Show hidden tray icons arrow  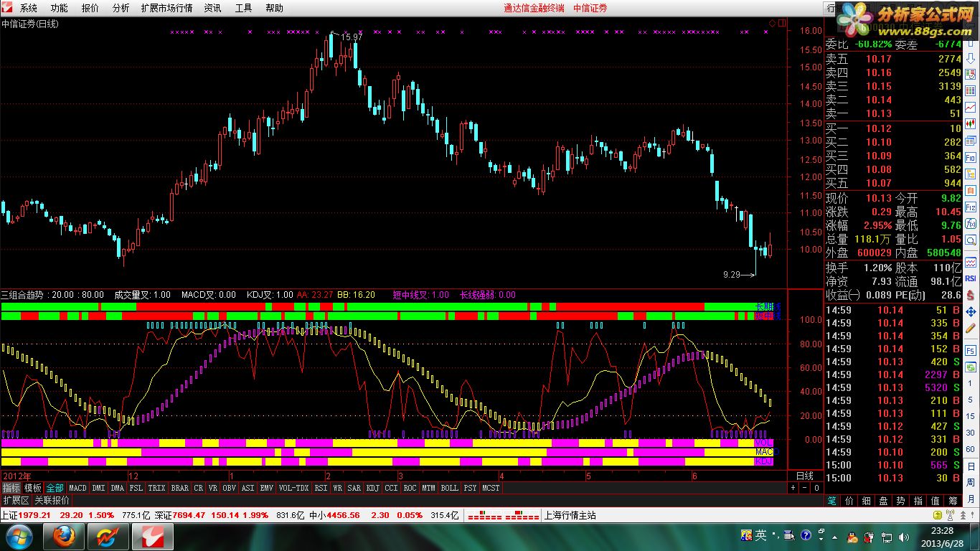tap(835, 537)
